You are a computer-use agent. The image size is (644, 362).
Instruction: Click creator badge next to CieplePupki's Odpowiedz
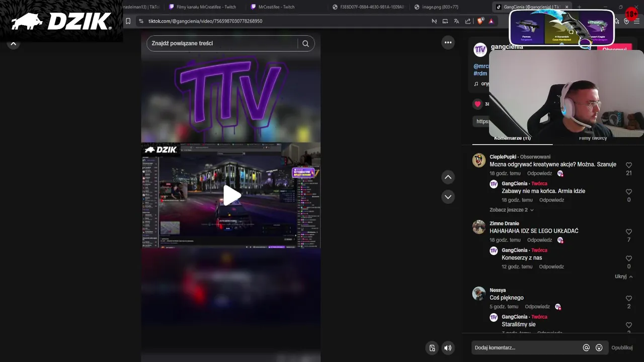click(560, 173)
